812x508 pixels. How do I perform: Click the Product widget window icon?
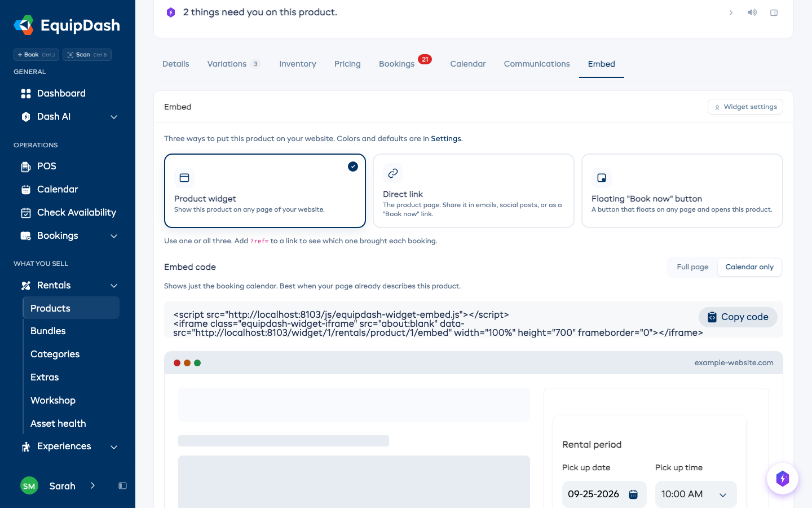184,178
